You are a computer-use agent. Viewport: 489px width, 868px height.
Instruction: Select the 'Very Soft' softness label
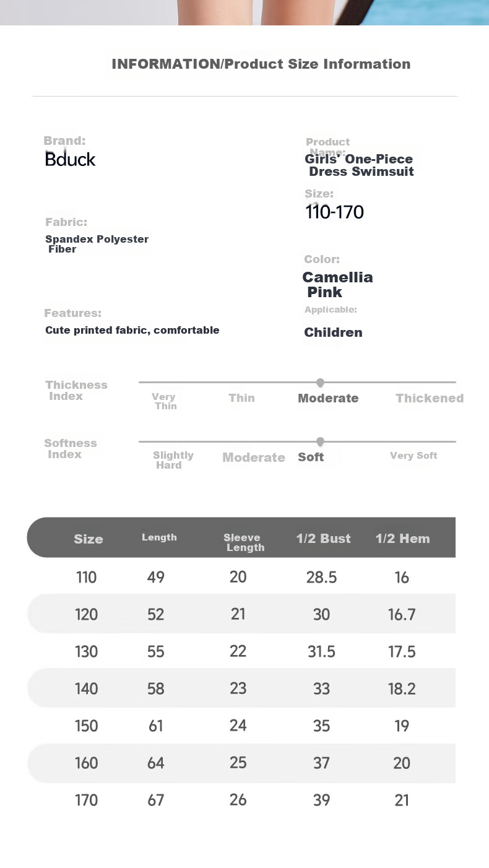413,456
